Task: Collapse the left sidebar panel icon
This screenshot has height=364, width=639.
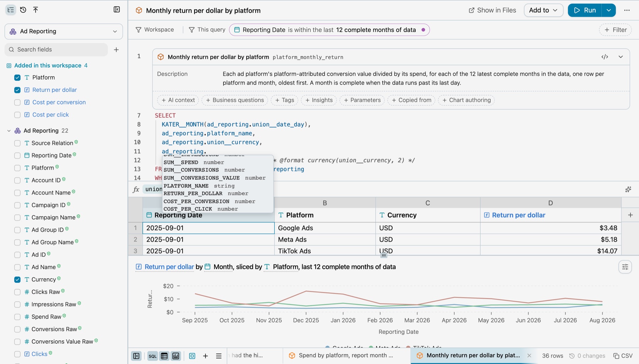Action: coord(117,10)
